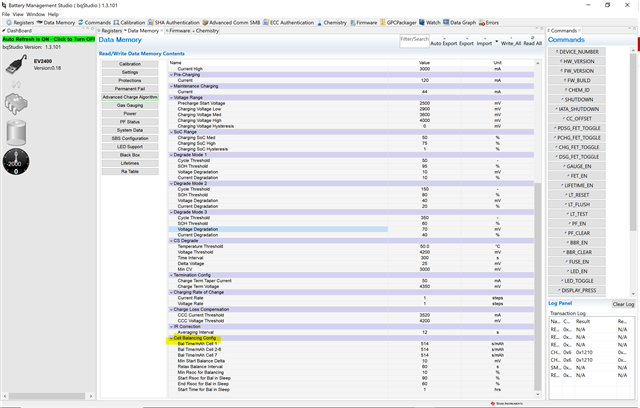Click the Import button
The width and height of the screenshot is (640, 408).
pos(484,43)
